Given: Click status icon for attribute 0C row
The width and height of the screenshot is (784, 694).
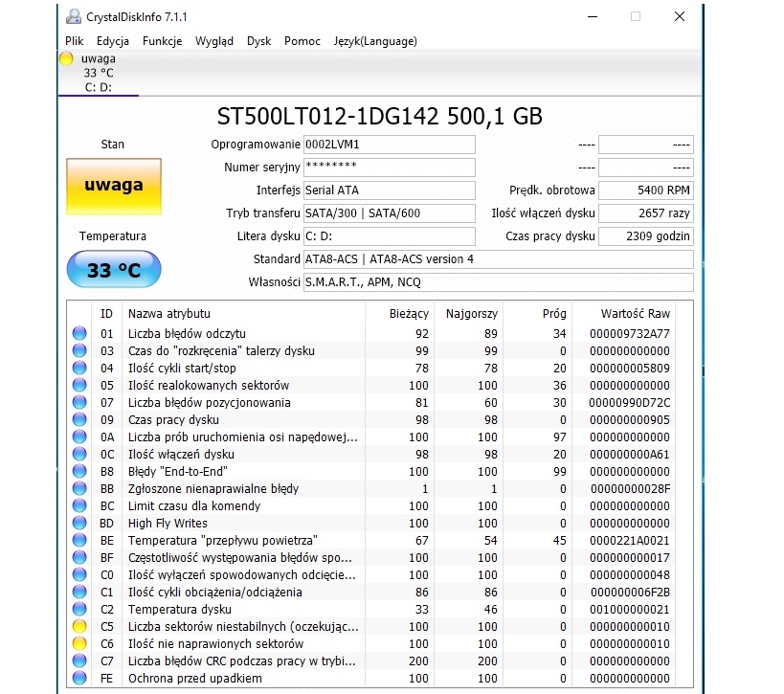Looking at the screenshot, I should (x=79, y=454).
